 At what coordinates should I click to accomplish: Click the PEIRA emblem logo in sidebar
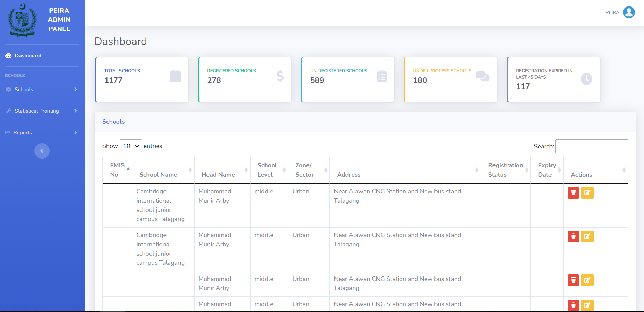(x=23, y=20)
